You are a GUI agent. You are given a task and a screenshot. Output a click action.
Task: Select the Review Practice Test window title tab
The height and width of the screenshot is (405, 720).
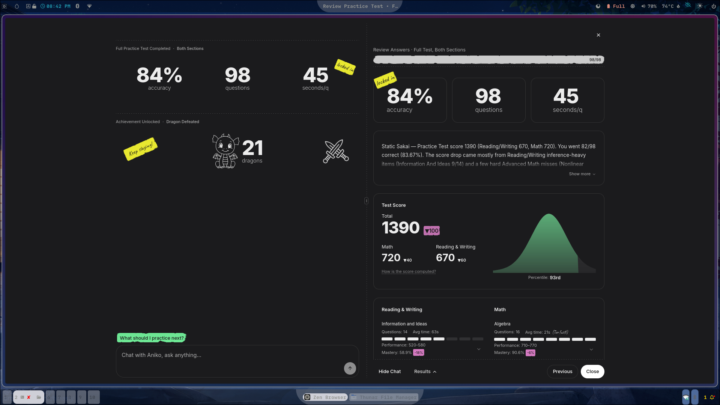point(360,6)
